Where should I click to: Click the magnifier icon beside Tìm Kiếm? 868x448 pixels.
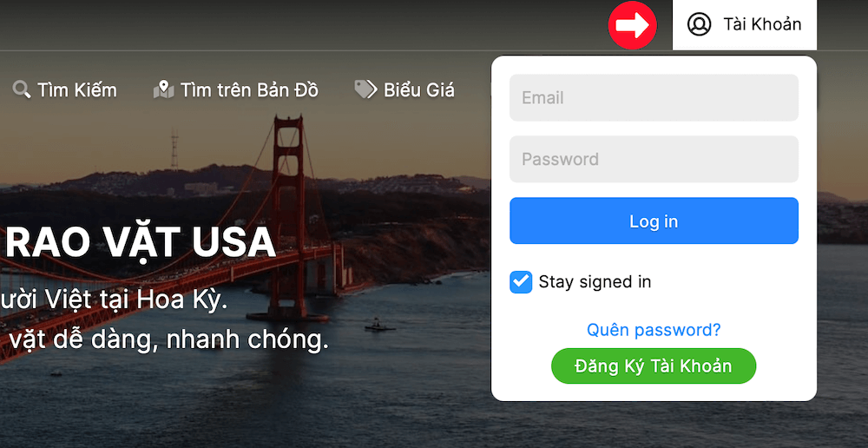click(x=22, y=89)
